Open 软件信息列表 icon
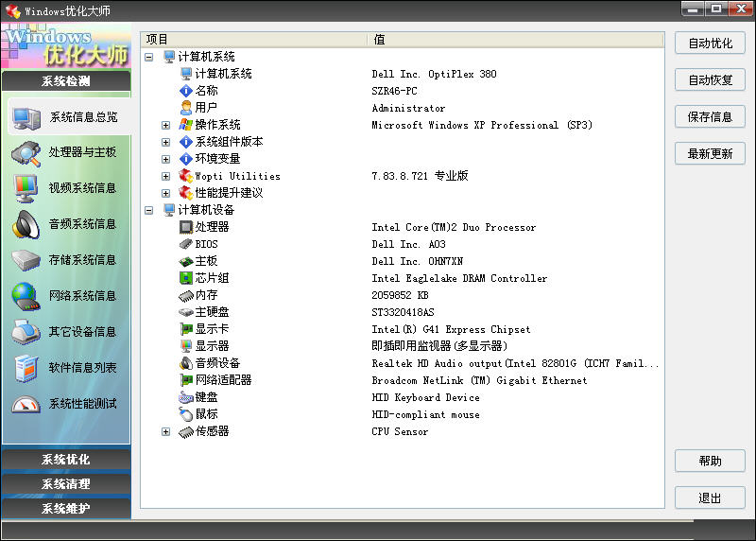Viewport: 756px width, 541px height. click(x=26, y=368)
